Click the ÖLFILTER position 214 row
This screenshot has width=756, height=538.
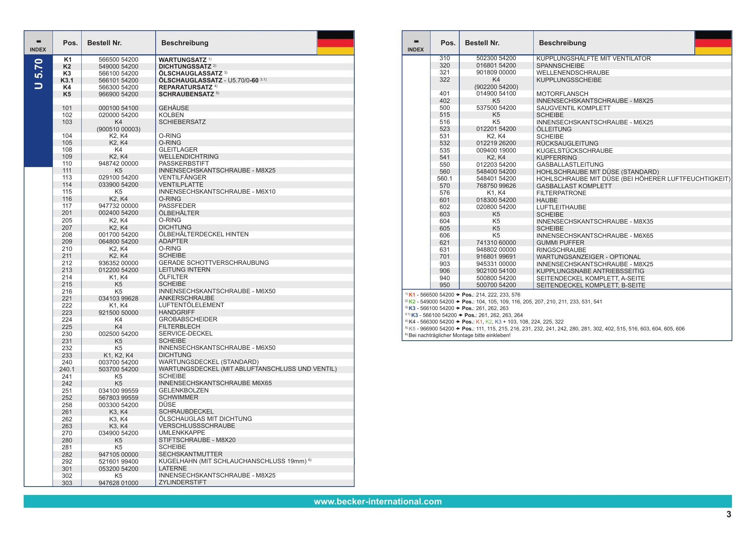point(203,277)
